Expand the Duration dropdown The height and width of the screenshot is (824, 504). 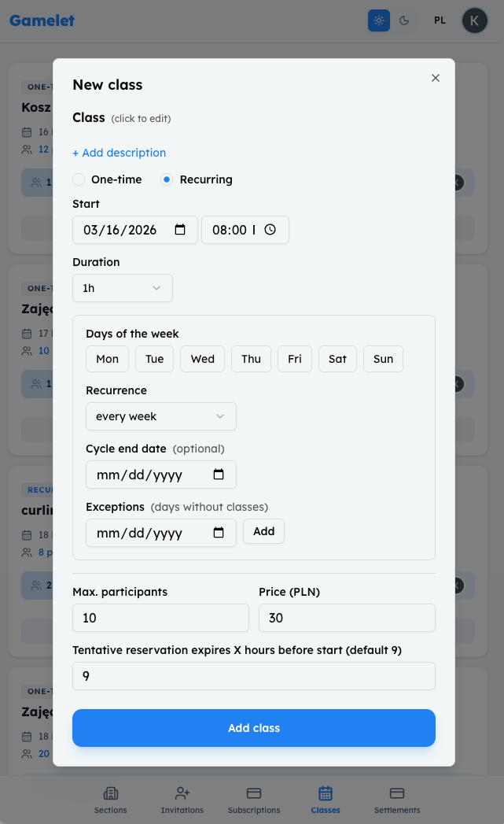click(123, 288)
